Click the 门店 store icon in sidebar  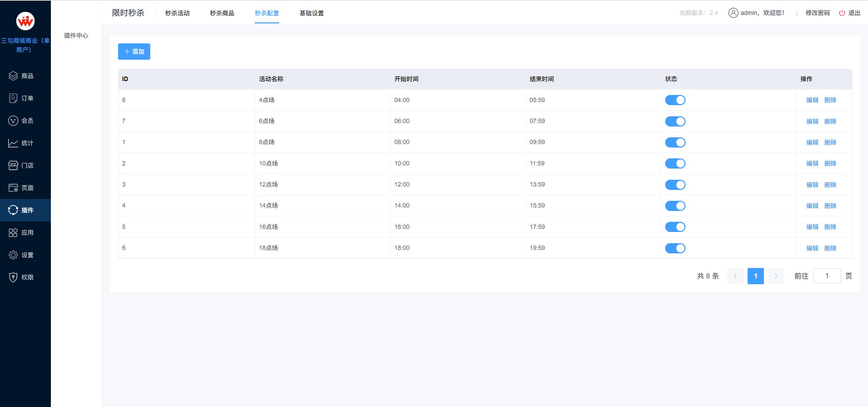(x=13, y=166)
